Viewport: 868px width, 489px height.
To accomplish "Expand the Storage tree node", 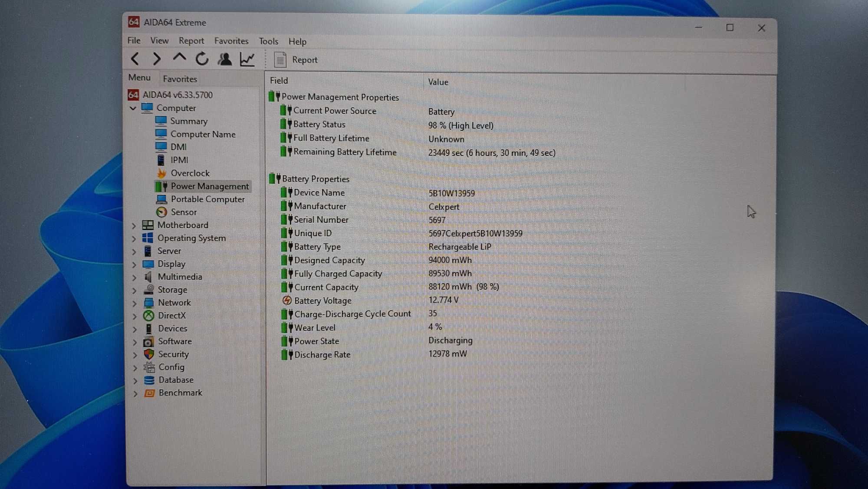I will pos(134,290).
